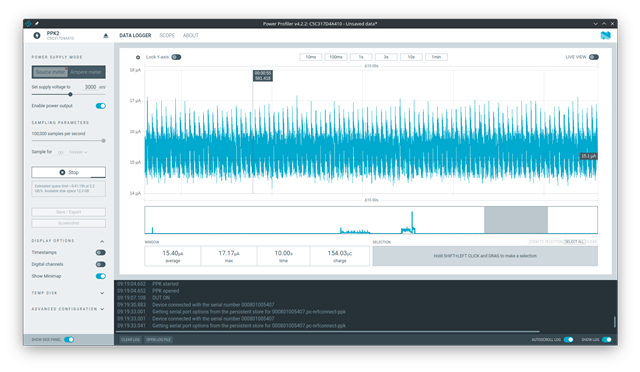
Task: Click the Sample for duration input field
Action: click(60, 152)
